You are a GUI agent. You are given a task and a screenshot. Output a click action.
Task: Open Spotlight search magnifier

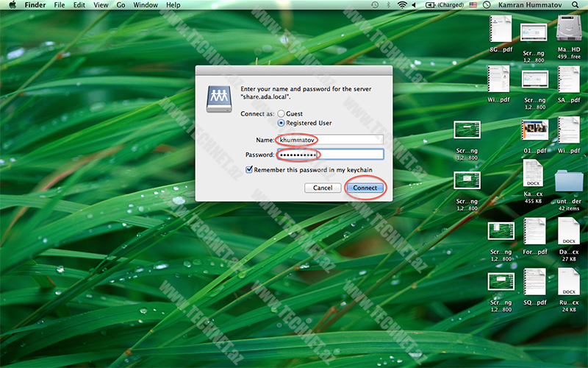pos(575,5)
